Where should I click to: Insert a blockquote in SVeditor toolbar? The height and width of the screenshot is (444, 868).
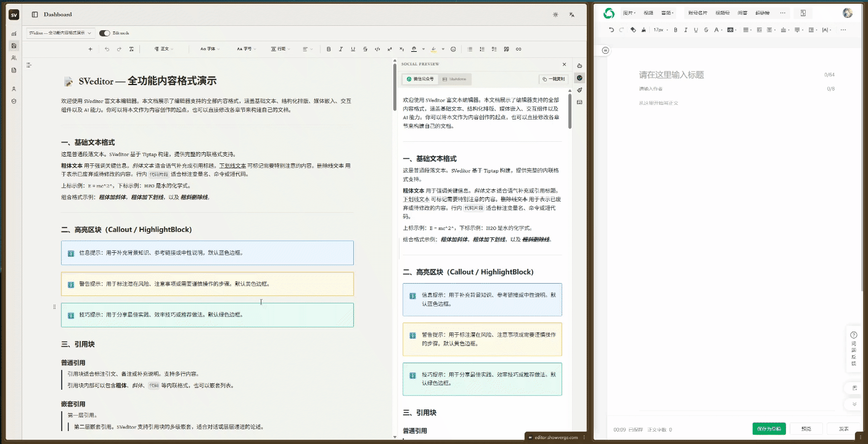point(506,49)
